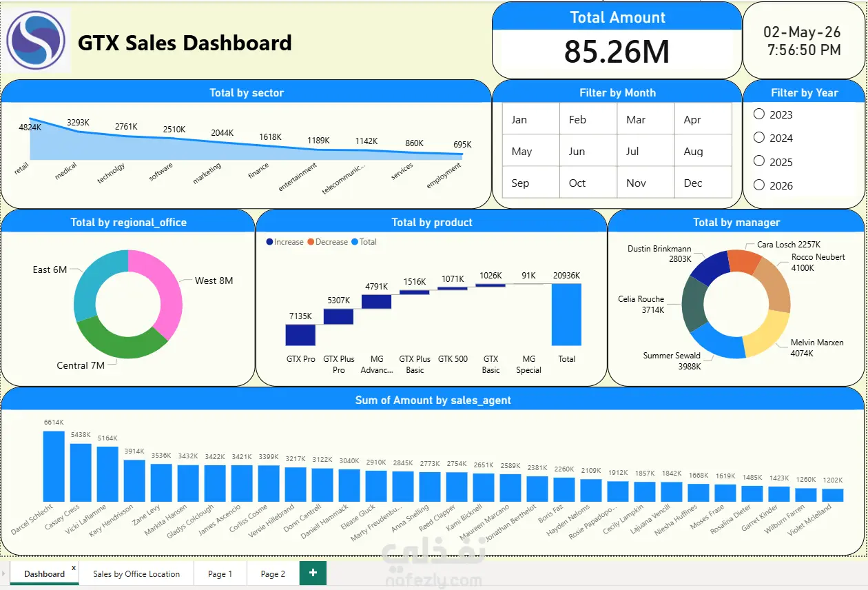The image size is (868, 590).
Task: Click the Decrease legend marker
Action: coord(311,242)
